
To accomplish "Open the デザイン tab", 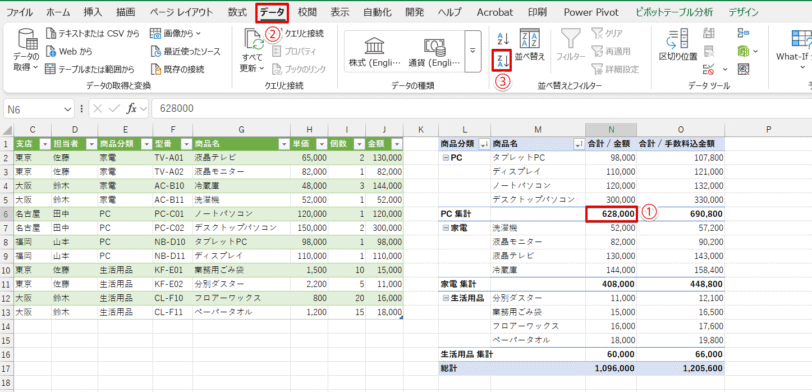I will coord(744,12).
